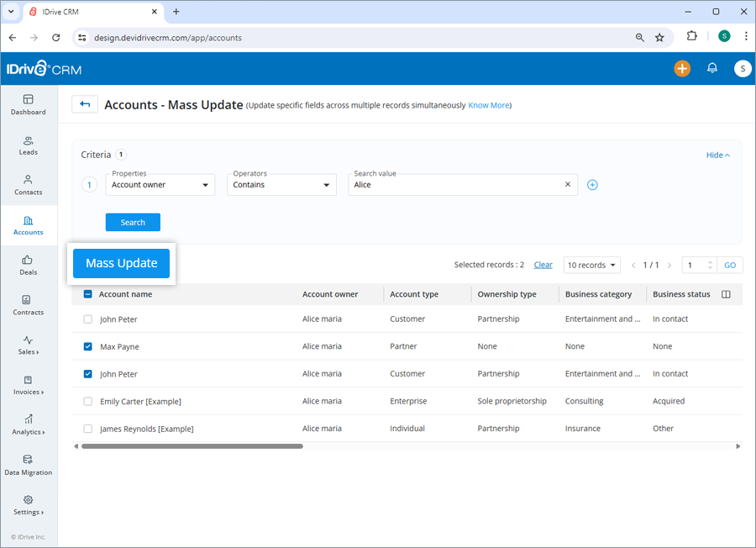Expand the Sales sidebar menu
This screenshot has width=756, height=548.
point(28,345)
